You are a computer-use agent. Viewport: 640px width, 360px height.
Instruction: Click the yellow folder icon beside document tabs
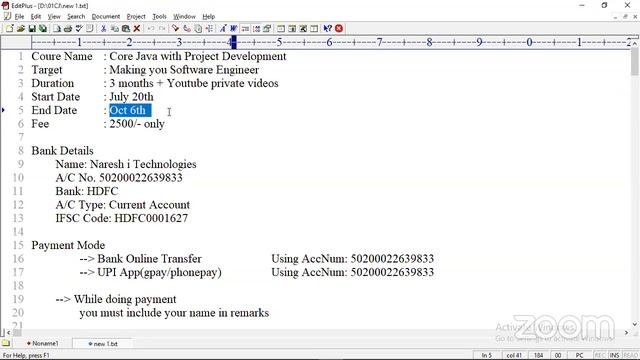coord(6,343)
